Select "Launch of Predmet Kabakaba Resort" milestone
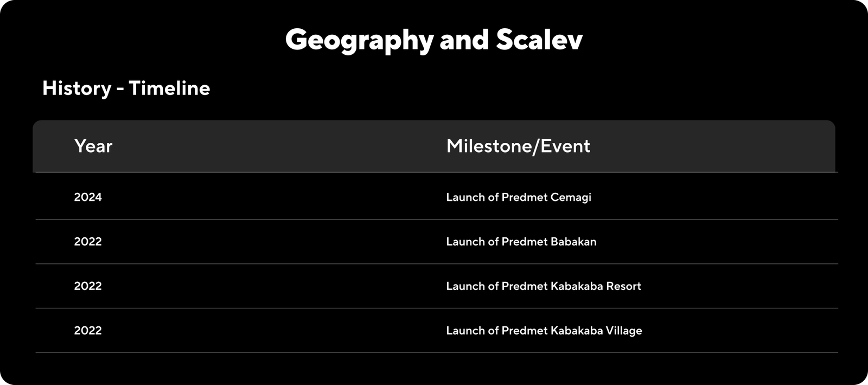The width and height of the screenshot is (868, 385). click(543, 286)
